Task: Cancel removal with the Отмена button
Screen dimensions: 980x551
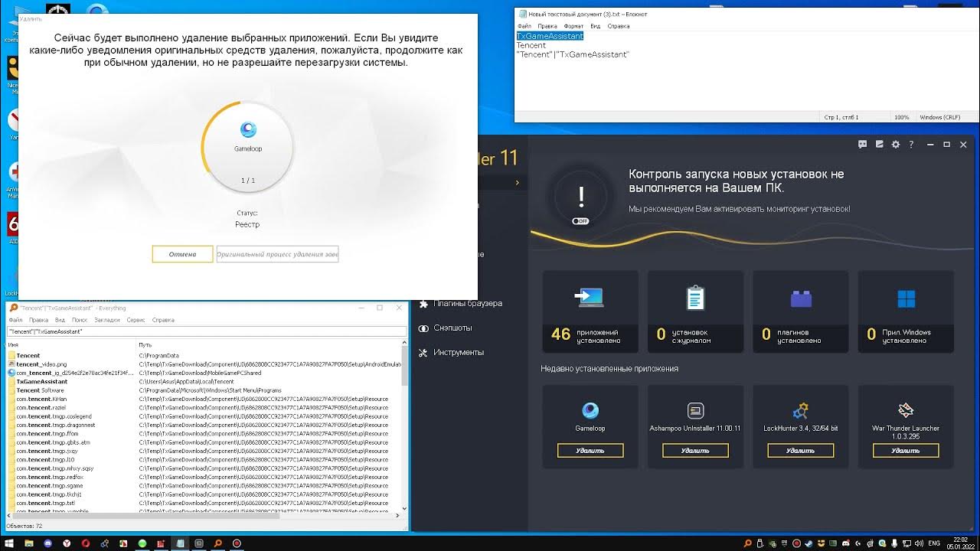Action: point(182,254)
